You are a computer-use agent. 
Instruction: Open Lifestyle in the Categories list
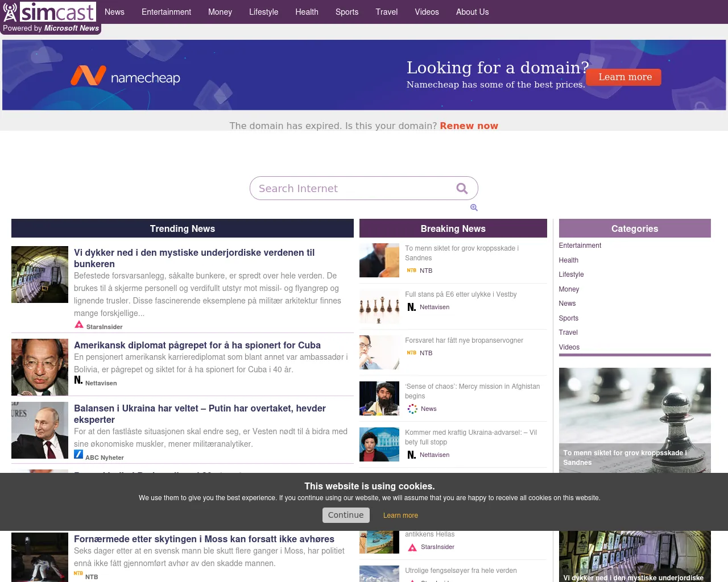coord(571,275)
